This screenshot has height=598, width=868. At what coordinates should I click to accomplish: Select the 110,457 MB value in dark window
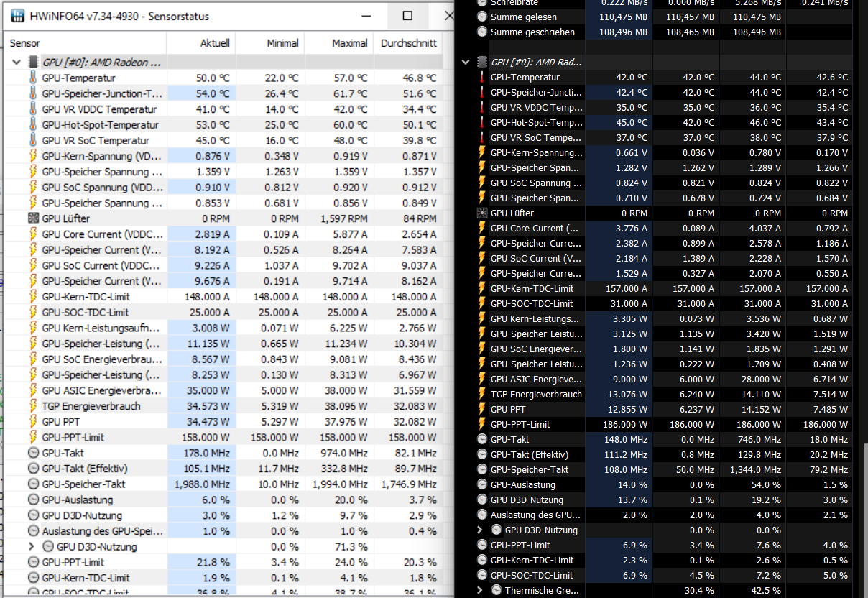coord(691,17)
